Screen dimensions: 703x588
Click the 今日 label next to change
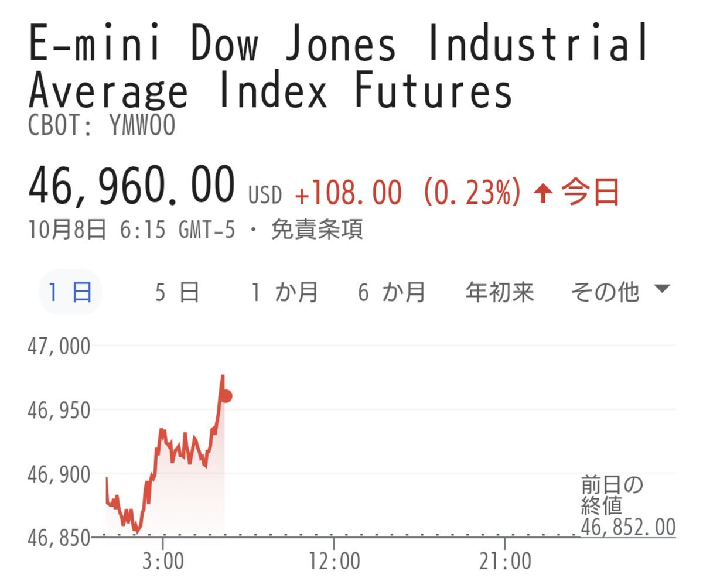click(x=591, y=193)
